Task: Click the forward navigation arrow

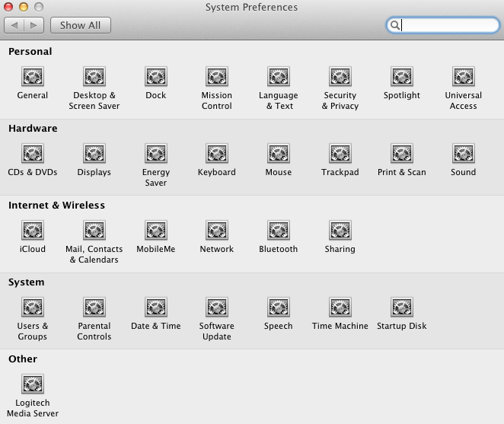Action: pos(33,25)
